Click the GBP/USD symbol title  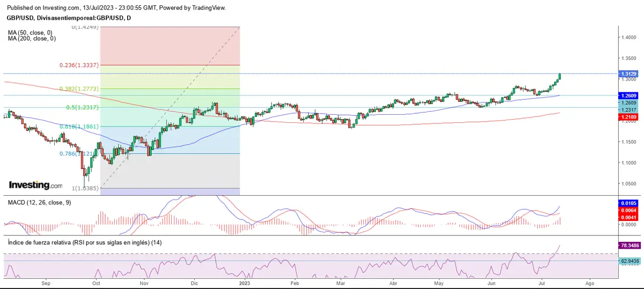pos(69,18)
